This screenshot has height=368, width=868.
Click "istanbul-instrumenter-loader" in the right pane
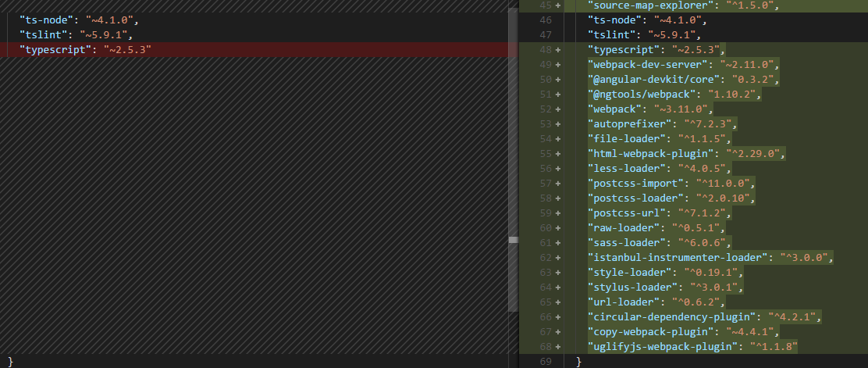[x=676, y=258]
